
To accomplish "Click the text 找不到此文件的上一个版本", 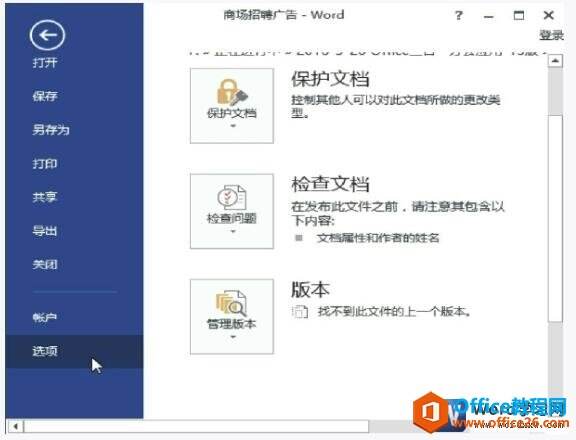I will click(x=394, y=312).
